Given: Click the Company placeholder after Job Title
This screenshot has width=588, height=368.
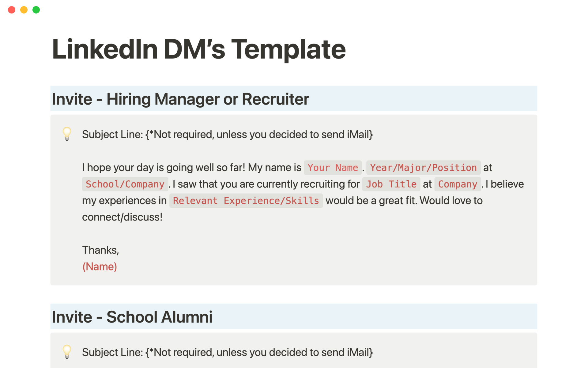Looking at the screenshot, I should pos(458,184).
